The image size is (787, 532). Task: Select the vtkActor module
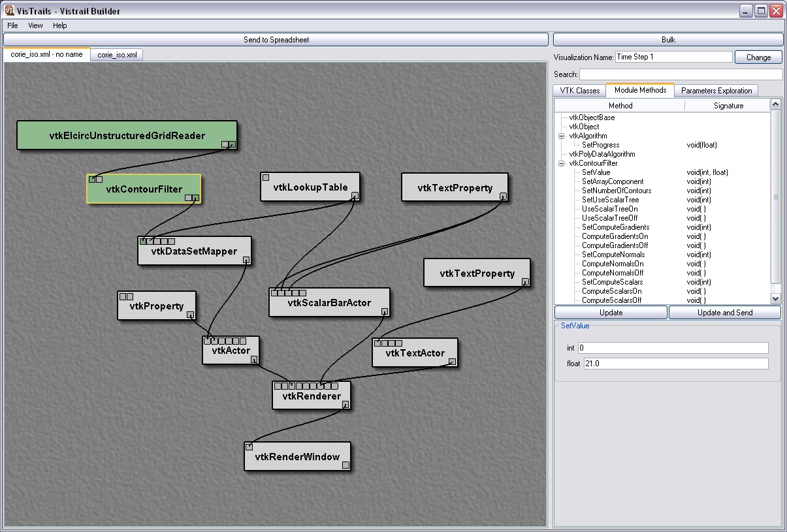(x=231, y=351)
